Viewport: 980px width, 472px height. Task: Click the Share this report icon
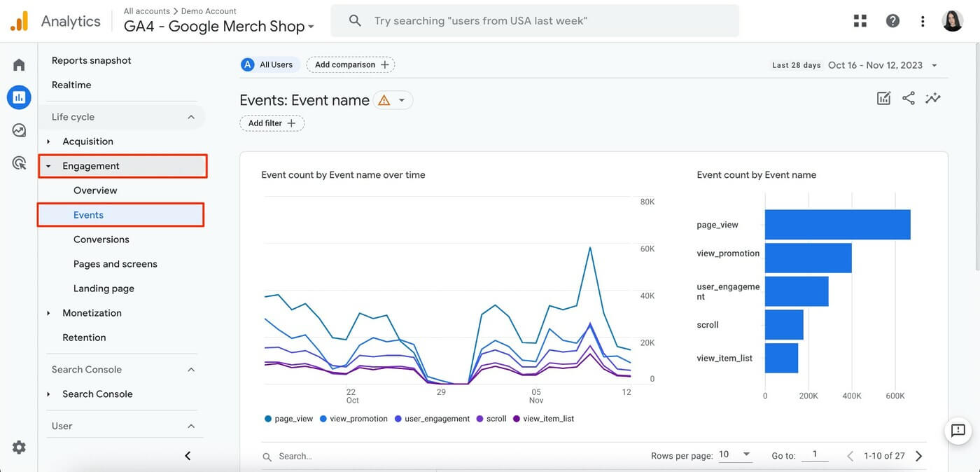tap(909, 99)
